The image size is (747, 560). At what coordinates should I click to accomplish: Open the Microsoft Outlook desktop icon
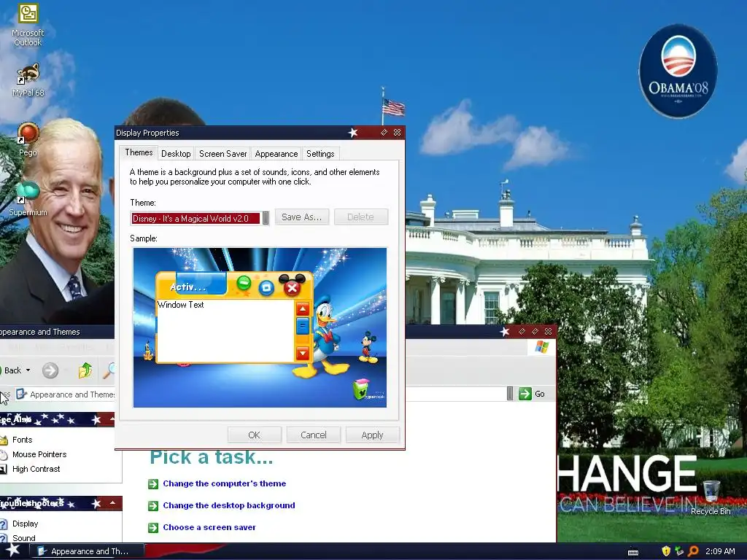pyautogui.click(x=28, y=25)
